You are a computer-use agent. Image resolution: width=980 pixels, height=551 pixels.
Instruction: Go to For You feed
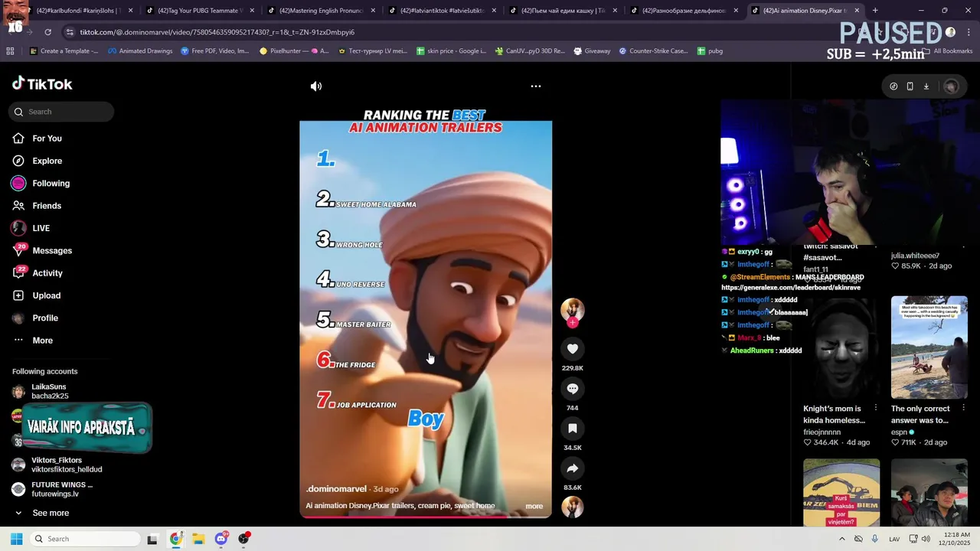pyautogui.click(x=47, y=139)
